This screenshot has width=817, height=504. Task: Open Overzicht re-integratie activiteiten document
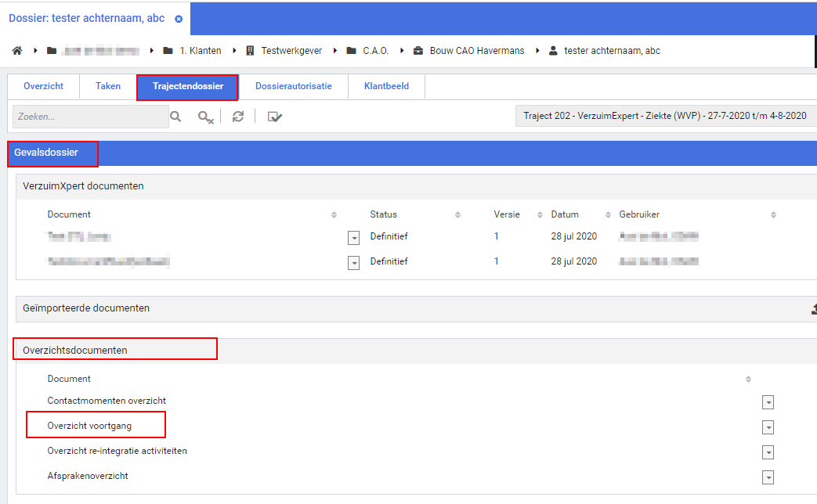click(x=117, y=451)
